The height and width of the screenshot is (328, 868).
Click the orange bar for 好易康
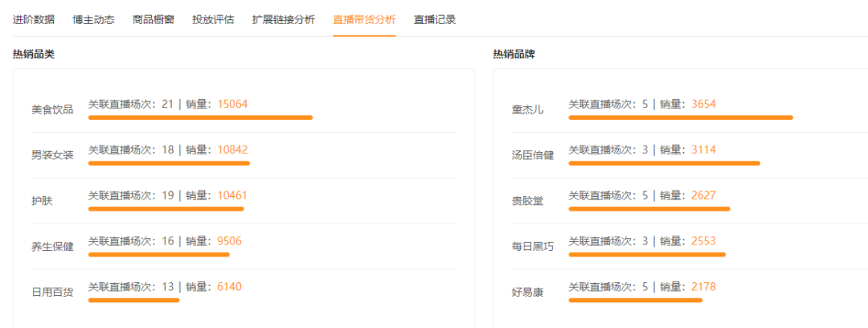pyautogui.click(x=635, y=300)
